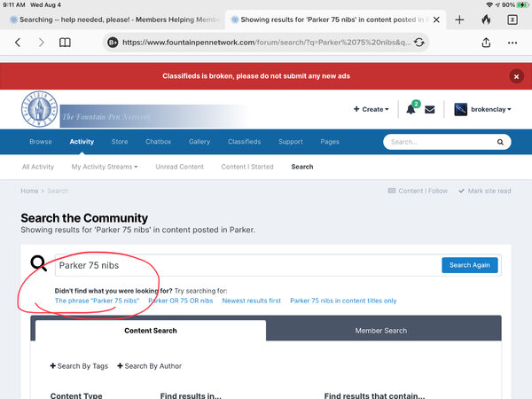The height and width of the screenshot is (399, 532).
Task: Click the magnifier in the header search box
Action: click(500, 142)
